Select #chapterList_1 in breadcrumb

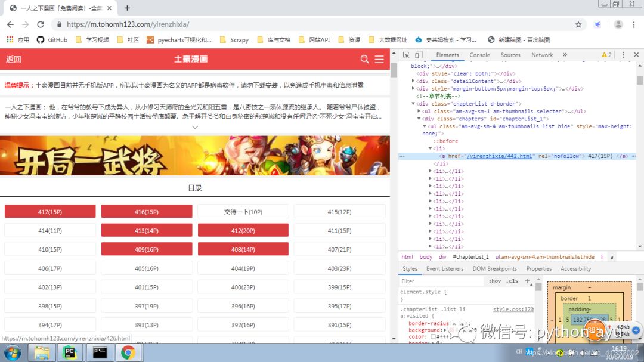470,257
